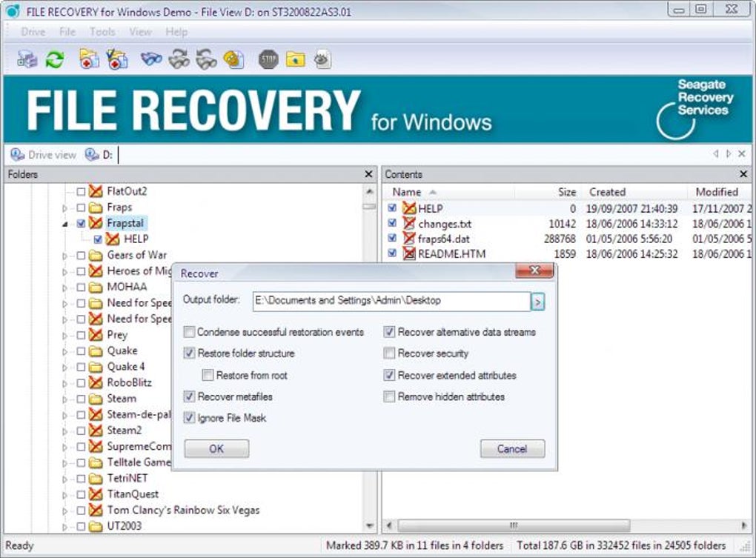Click OK in the Recover dialog
Image resolution: width=756 pixels, height=558 pixels.
click(216, 448)
